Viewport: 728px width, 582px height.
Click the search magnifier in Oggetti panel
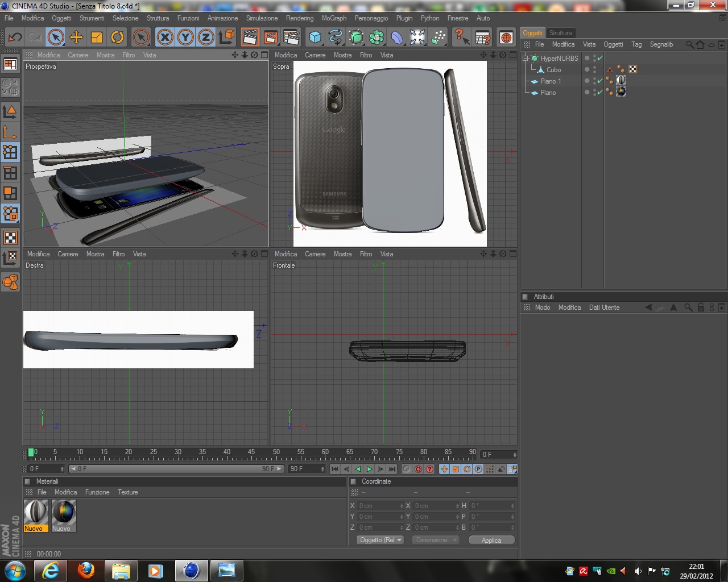[689, 44]
